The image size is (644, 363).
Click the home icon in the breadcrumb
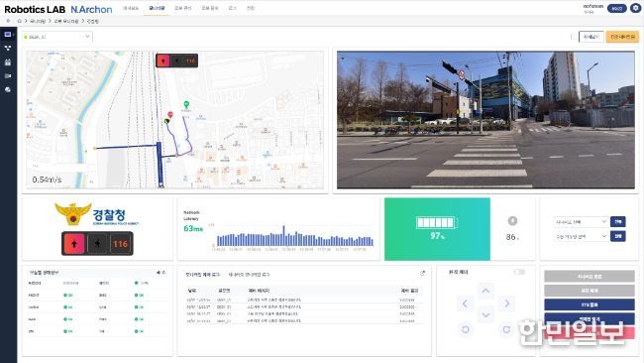coord(19,21)
